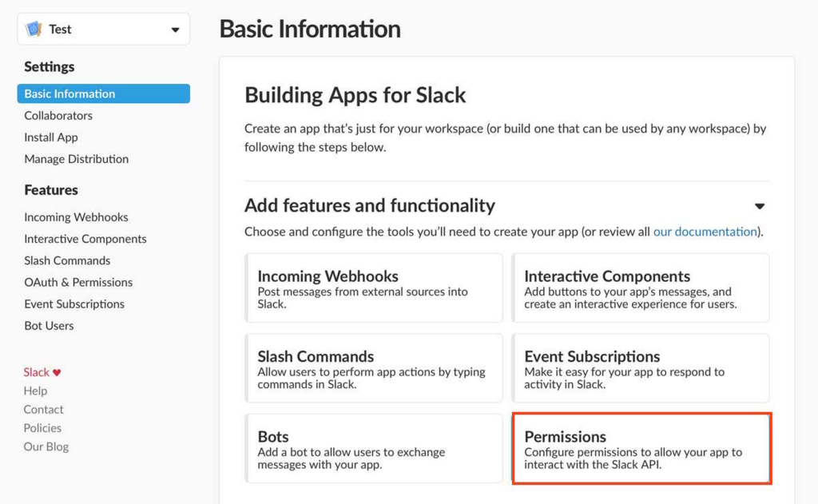The height and width of the screenshot is (504, 818).
Task: Open OAuth & Permissions sidebar item
Action: [x=78, y=281]
